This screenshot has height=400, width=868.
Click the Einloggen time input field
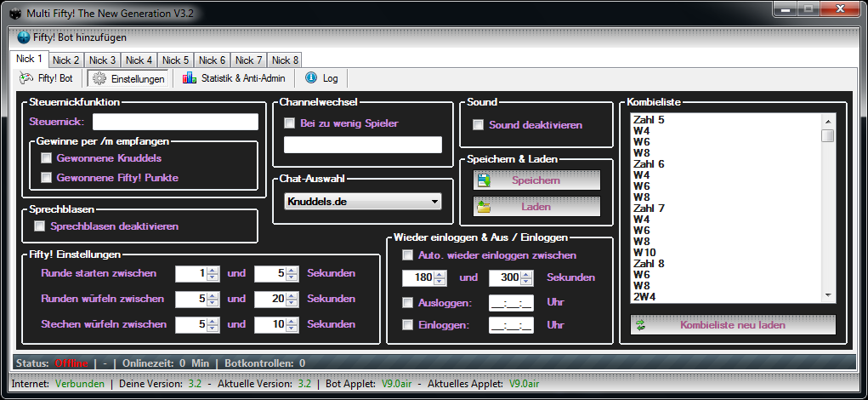(x=512, y=325)
